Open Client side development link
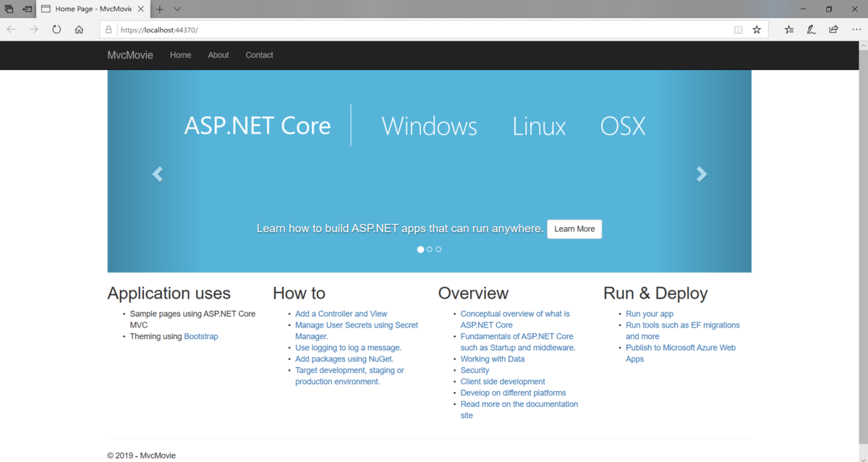This screenshot has width=868, height=462. click(x=503, y=382)
